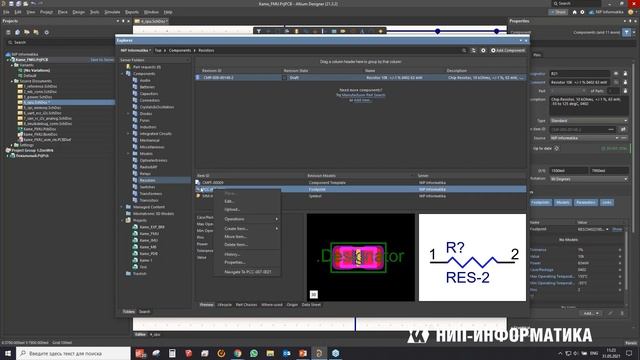Switch to the Part Choices tab
The width and height of the screenshot is (640, 360).
pos(247,305)
